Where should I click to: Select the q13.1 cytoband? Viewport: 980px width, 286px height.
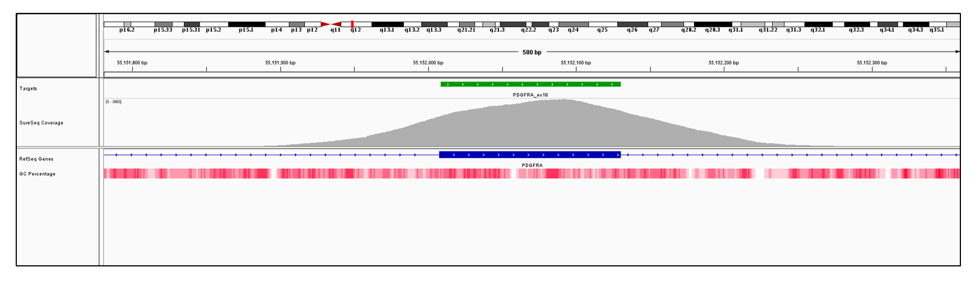pos(387,30)
